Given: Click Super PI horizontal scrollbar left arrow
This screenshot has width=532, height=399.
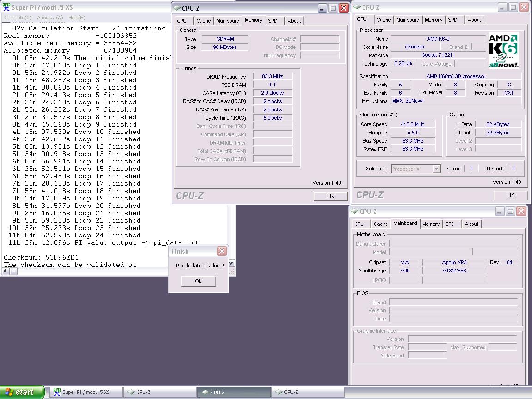Looking at the screenshot, I should tap(6, 272).
